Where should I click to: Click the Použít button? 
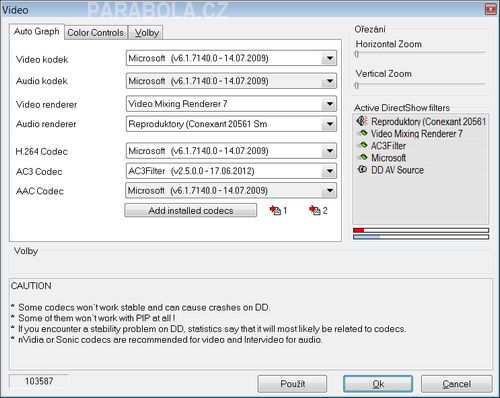point(292,384)
